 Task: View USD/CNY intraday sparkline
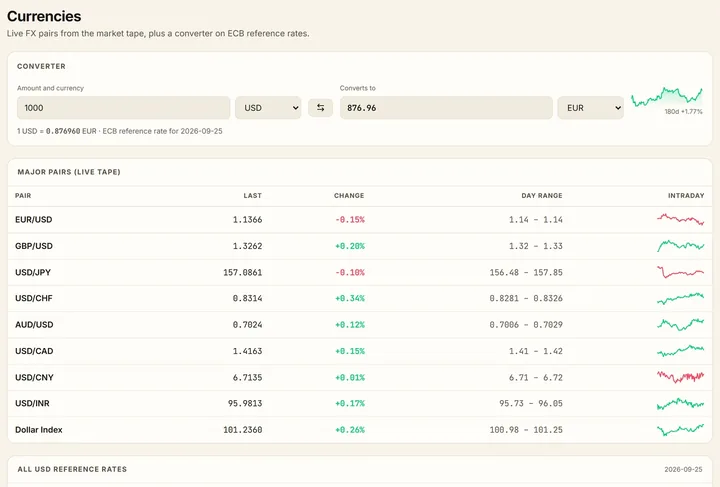[x=681, y=377]
